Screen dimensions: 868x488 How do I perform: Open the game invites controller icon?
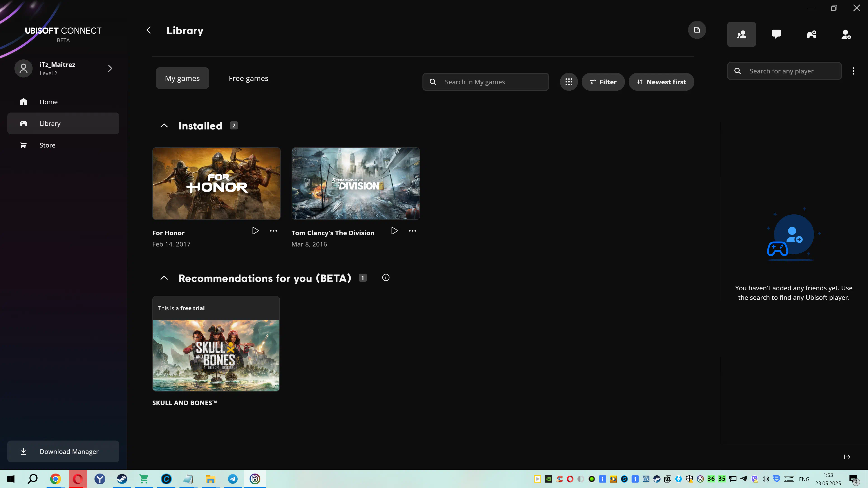811,34
